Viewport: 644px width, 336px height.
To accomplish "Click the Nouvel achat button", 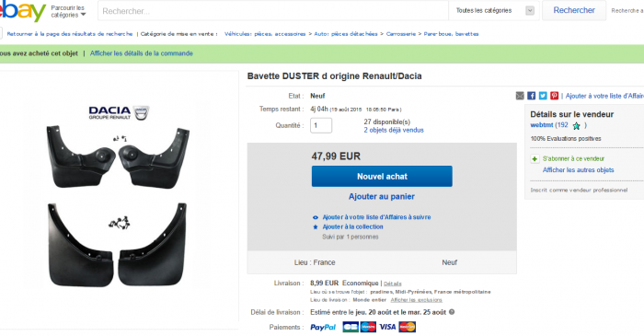I will click(x=382, y=176).
